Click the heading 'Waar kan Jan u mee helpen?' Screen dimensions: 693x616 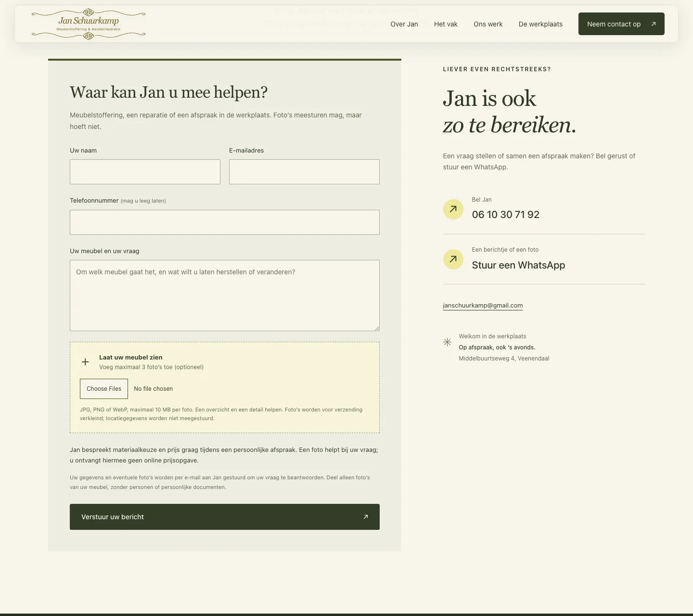(x=168, y=92)
